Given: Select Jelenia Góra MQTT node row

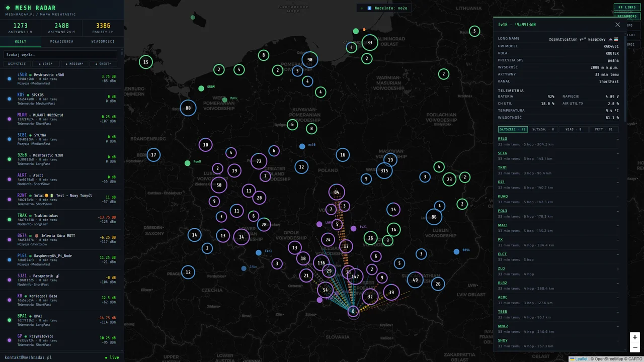Looking at the screenshot, I should pos(60,240).
